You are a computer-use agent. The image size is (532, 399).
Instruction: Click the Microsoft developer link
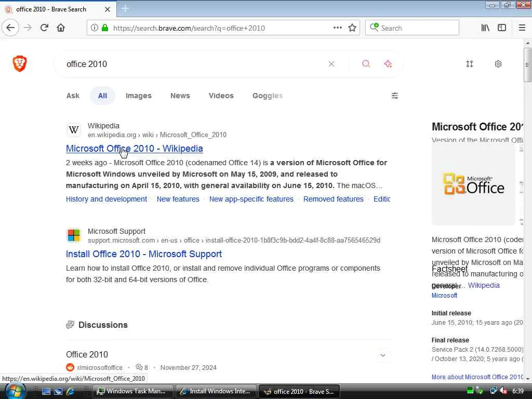click(444, 296)
